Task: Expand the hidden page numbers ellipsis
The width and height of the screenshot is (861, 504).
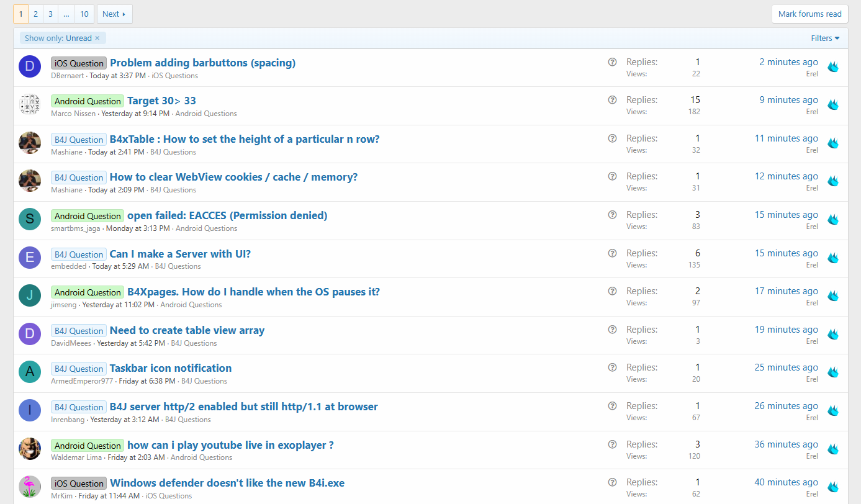Action: tap(66, 14)
